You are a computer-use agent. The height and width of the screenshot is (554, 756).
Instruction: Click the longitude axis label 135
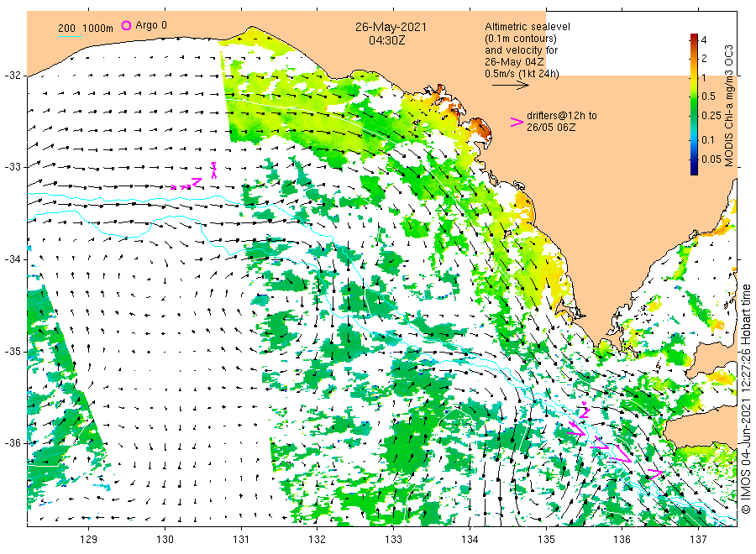click(546, 539)
